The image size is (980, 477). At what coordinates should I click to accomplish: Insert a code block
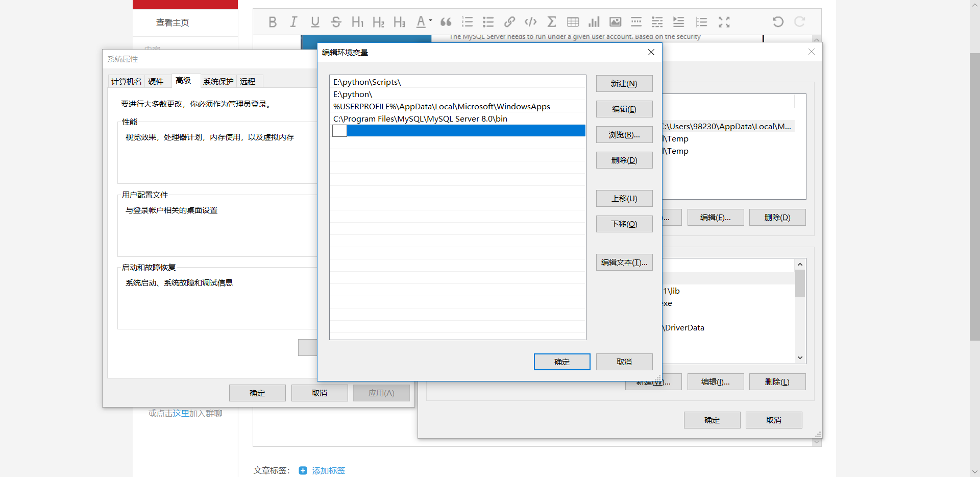tap(530, 21)
